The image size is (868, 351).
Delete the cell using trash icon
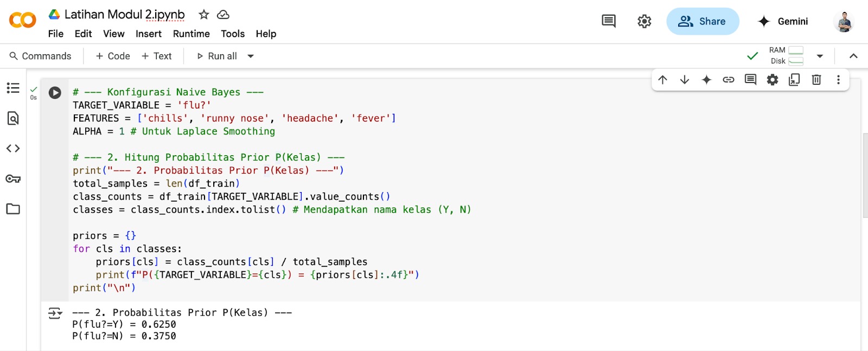click(816, 80)
